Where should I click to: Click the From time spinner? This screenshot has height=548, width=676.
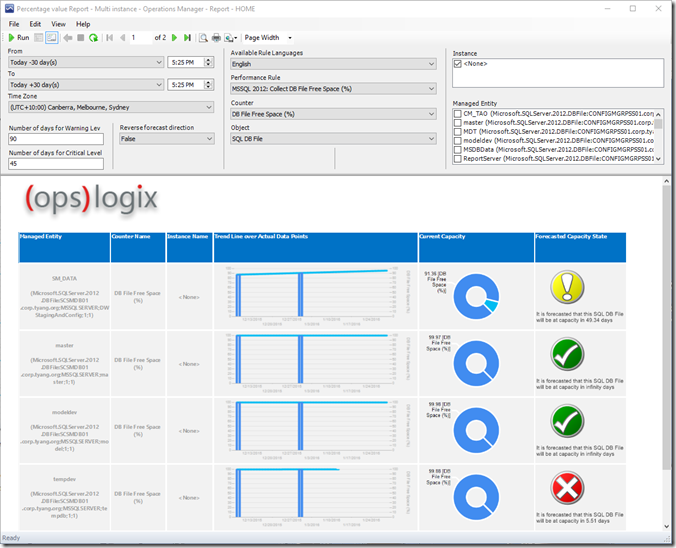pyautogui.click(x=208, y=63)
